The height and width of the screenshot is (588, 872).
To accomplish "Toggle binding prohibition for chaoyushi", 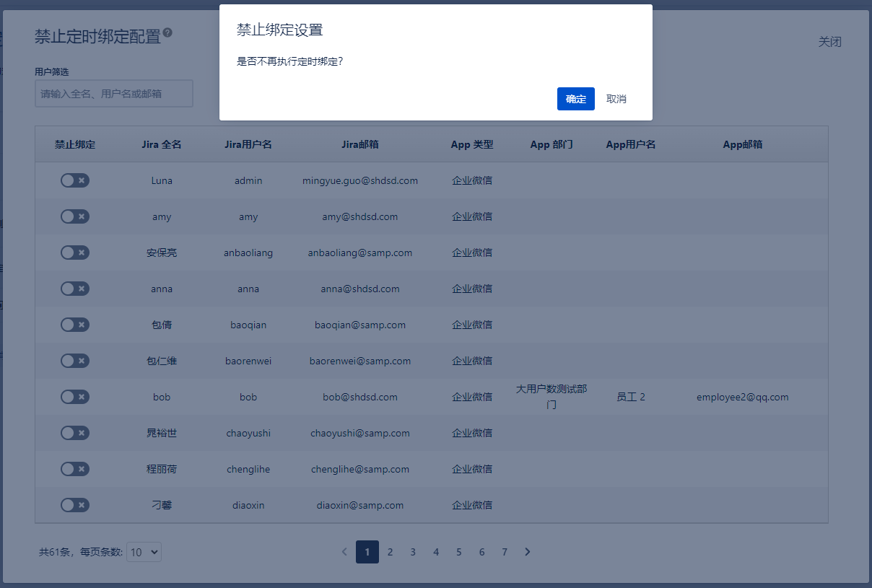I will point(75,433).
